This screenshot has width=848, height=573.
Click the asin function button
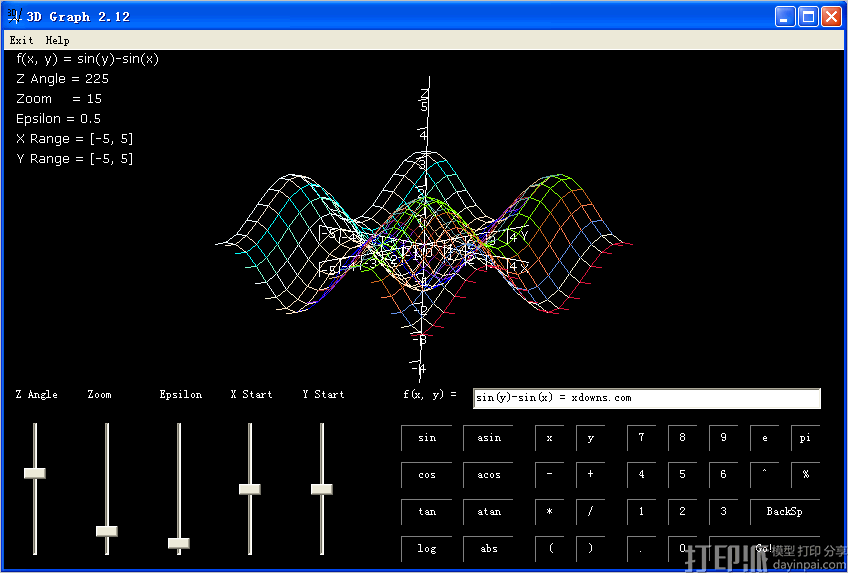(x=488, y=438)
